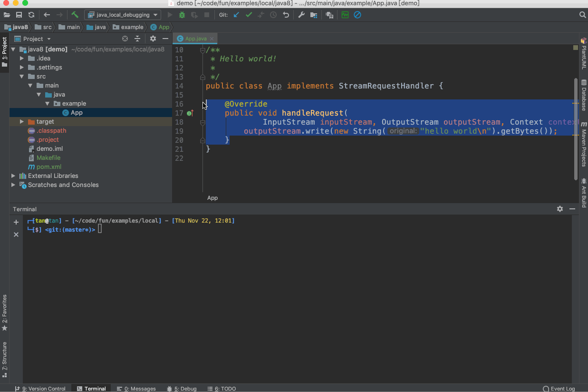Click the blue circle-slash icon
This screenshot has width=588, height=392.
(x=357, y=15)
